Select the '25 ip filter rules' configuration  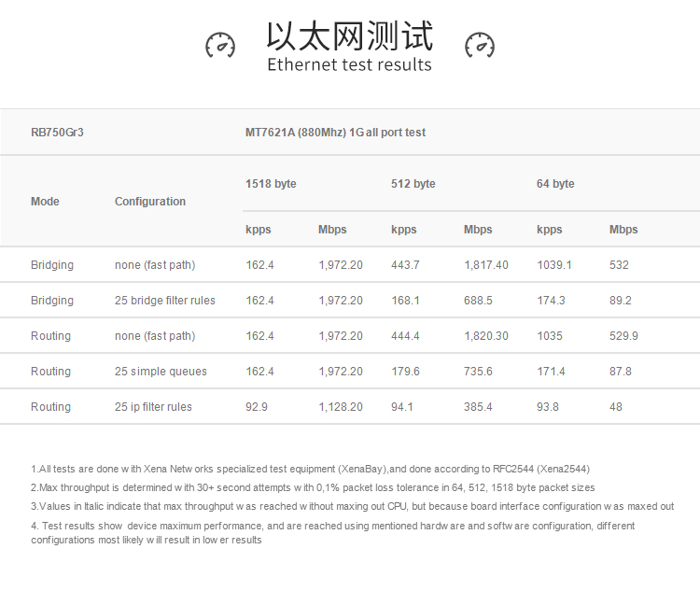tap(153, 407)
